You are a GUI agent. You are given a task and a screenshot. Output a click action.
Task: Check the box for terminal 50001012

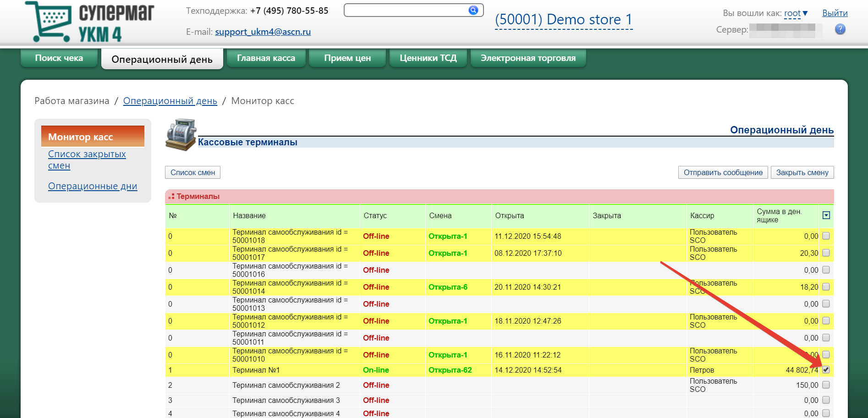click(826, 321)
